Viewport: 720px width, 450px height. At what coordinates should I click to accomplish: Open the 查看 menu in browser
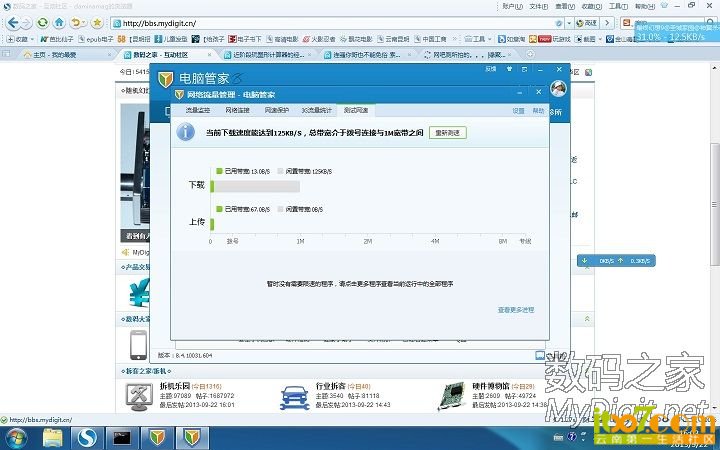point(565,6)
